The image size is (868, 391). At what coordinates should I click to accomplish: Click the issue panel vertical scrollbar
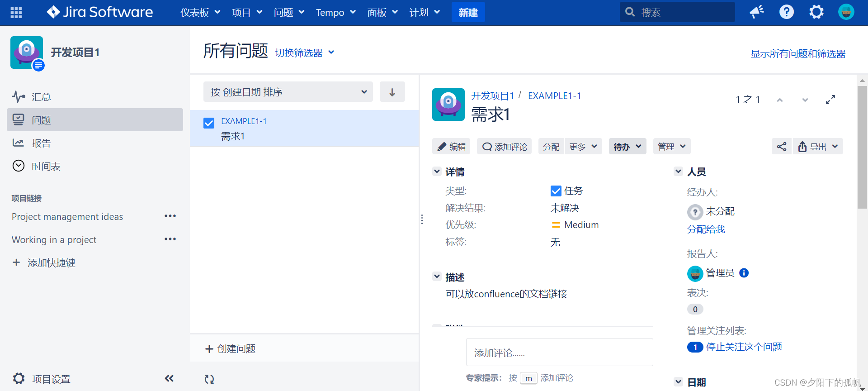pyautogui.click(x=862, y=147)
